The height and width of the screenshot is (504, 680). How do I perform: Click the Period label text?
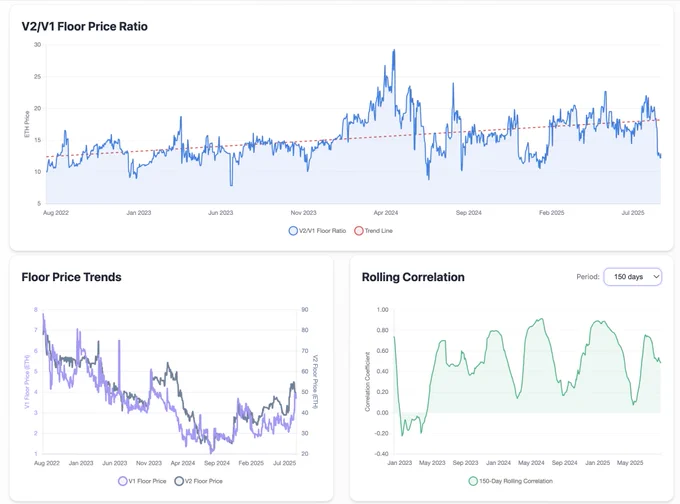588,277
